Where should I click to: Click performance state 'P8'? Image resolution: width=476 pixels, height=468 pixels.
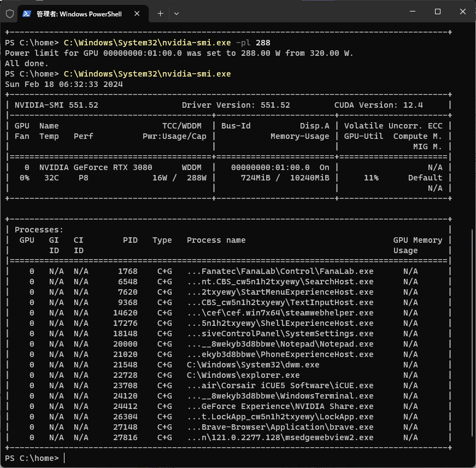[x=84, y=178]
